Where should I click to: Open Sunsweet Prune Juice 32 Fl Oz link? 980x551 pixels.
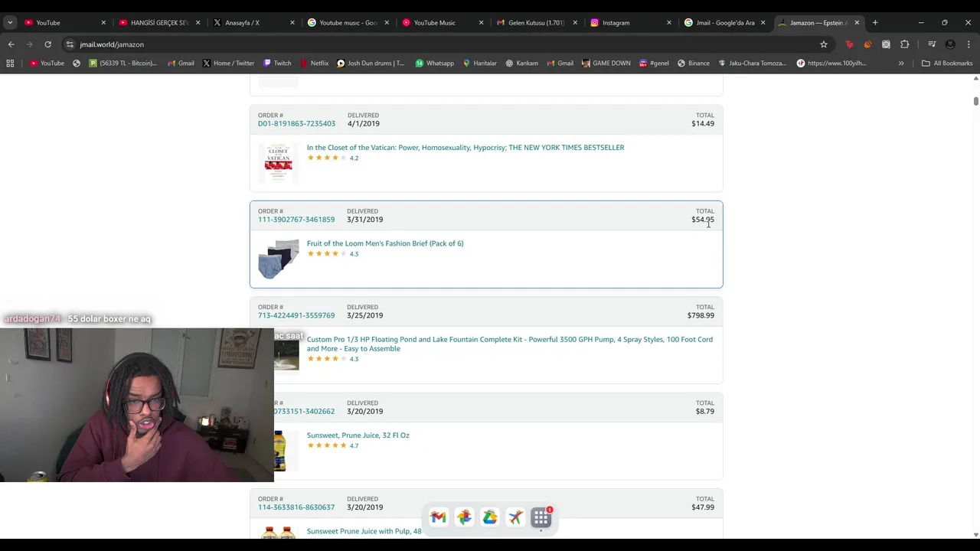point(358,435)
